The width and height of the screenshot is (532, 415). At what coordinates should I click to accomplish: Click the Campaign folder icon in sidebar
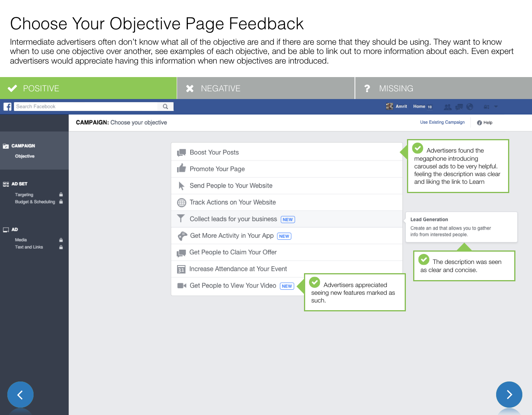(6, 146)
